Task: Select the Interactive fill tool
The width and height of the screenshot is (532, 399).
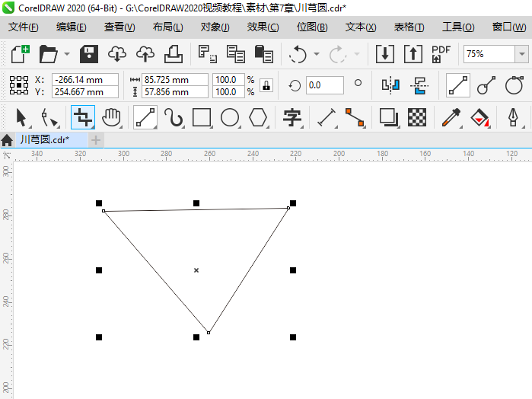Action: (x=479, y=117)
